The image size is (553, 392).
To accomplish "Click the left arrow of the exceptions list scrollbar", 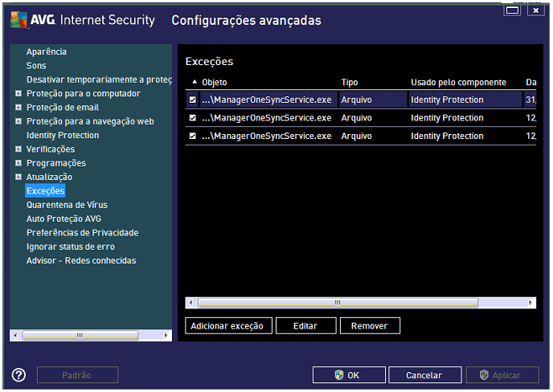I will click(191, 303).
